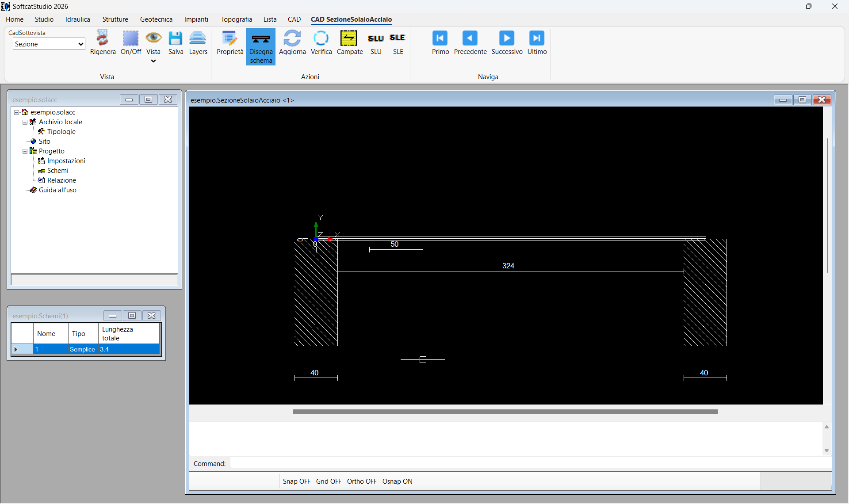Click the 50 dimension label in drawing
This screenshot has width=849, height=504.
[x=394, y=244]
